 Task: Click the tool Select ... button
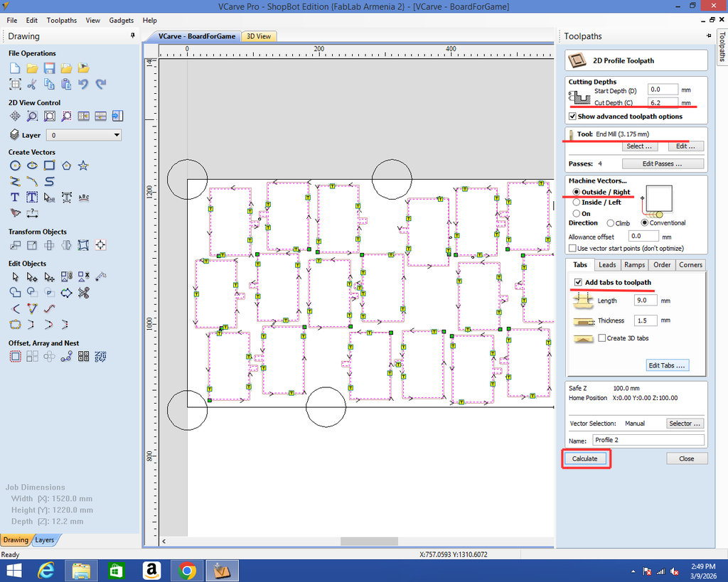point(639,146)
